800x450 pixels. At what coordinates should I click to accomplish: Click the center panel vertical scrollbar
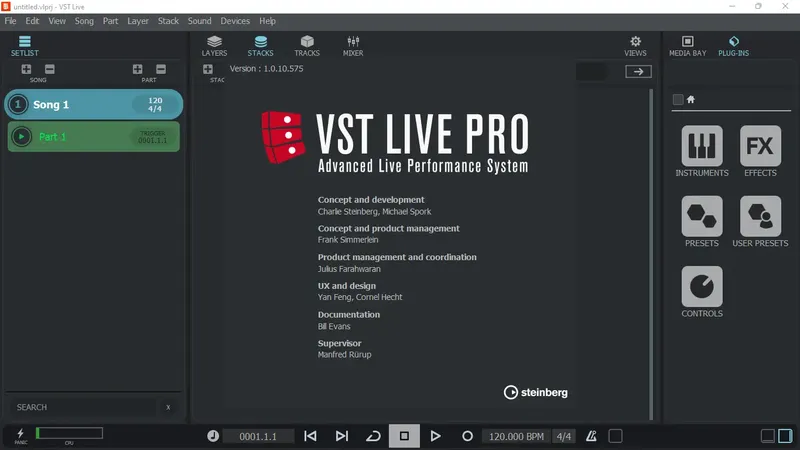[x=651, y=254]
